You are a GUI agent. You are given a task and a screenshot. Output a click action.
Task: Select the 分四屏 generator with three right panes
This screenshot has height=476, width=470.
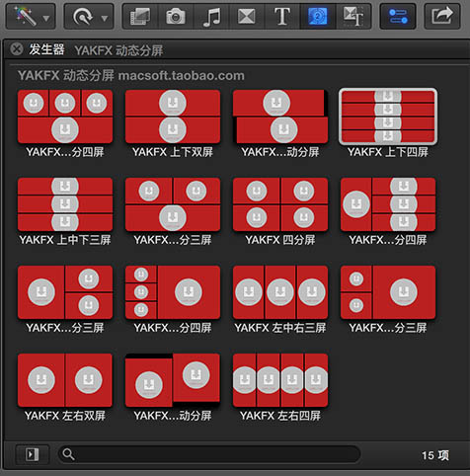pos(388,204)
